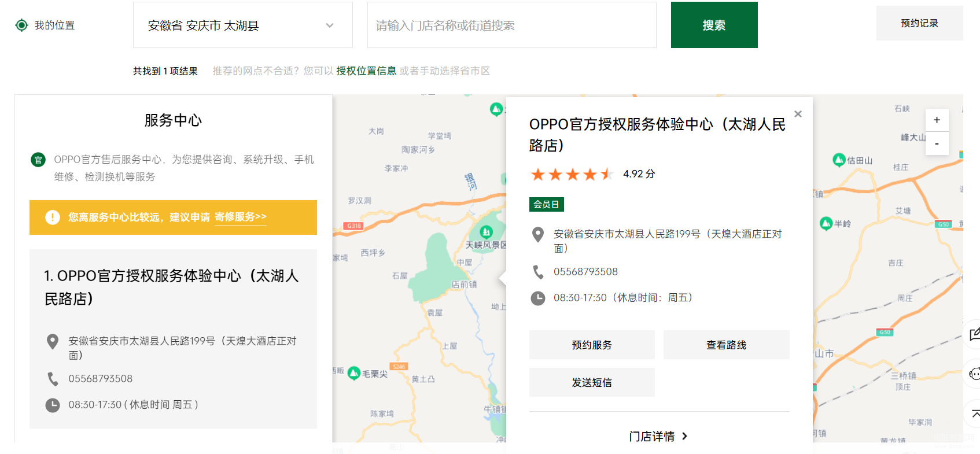This screenshot has height=454, width=980.
Task: Click the 预约服务 button
Action: (592, 345)
